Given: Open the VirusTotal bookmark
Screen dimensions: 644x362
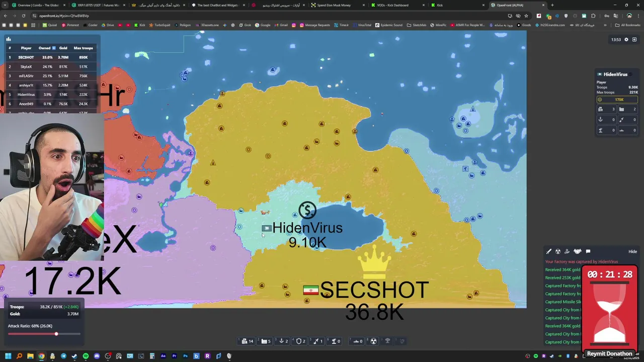Looking at the screenshot, I should point(362,25).
